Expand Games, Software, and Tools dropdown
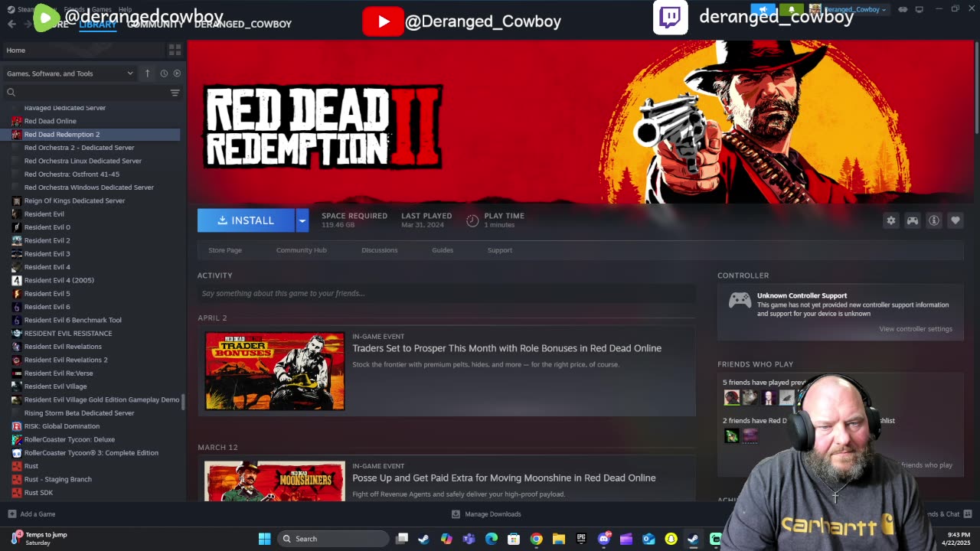The height and width of the screenshot is (551, 980). click(70, 73)
